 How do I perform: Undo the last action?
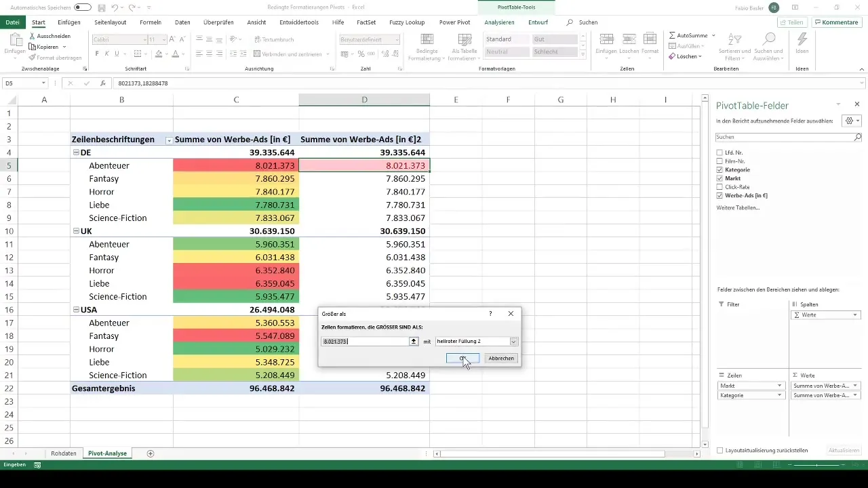[x=115, y=7]
